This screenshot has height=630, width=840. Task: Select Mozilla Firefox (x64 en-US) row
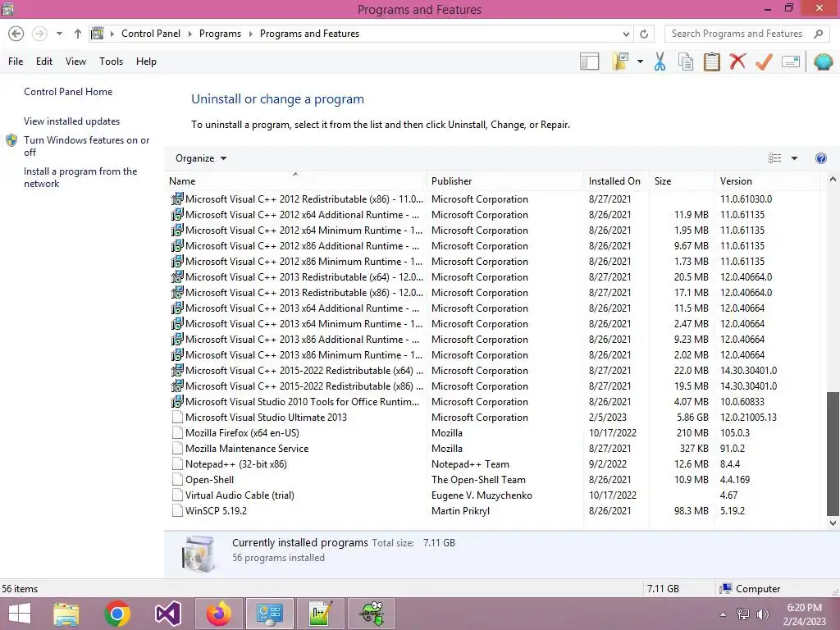[493, 433]
